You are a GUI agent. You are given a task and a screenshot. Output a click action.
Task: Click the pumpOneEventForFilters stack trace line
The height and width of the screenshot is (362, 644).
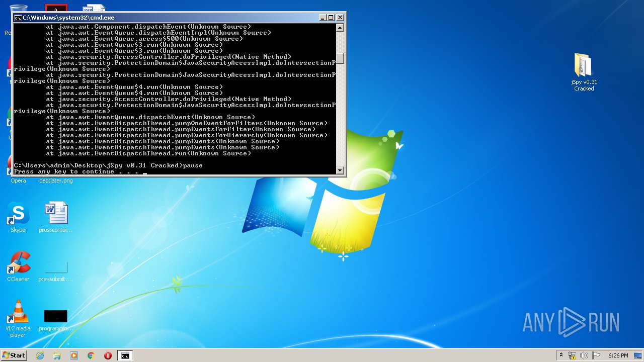point(187,123)
